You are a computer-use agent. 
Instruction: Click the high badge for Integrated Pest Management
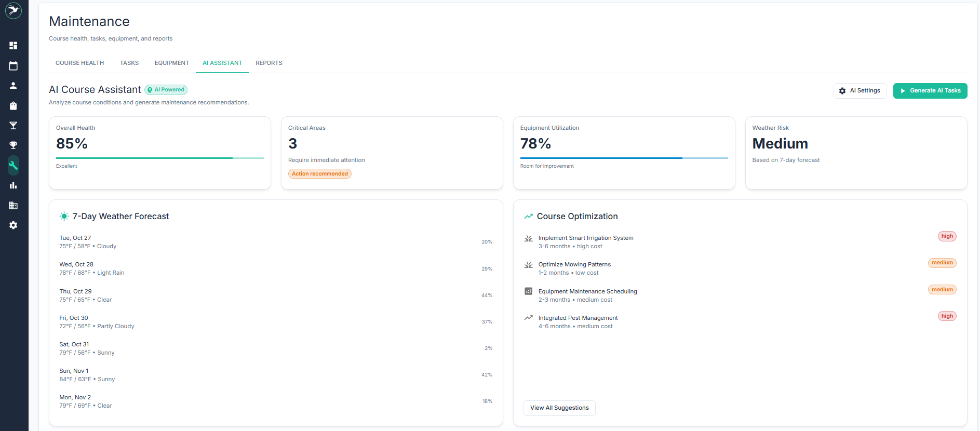(x=947, y=316)
